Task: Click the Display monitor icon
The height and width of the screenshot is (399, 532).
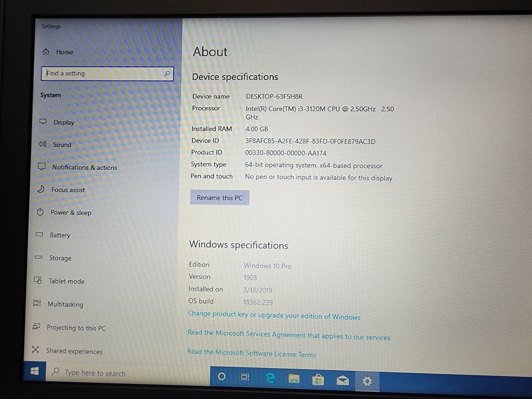Action: pyautogui.click(x=43, y=121)
